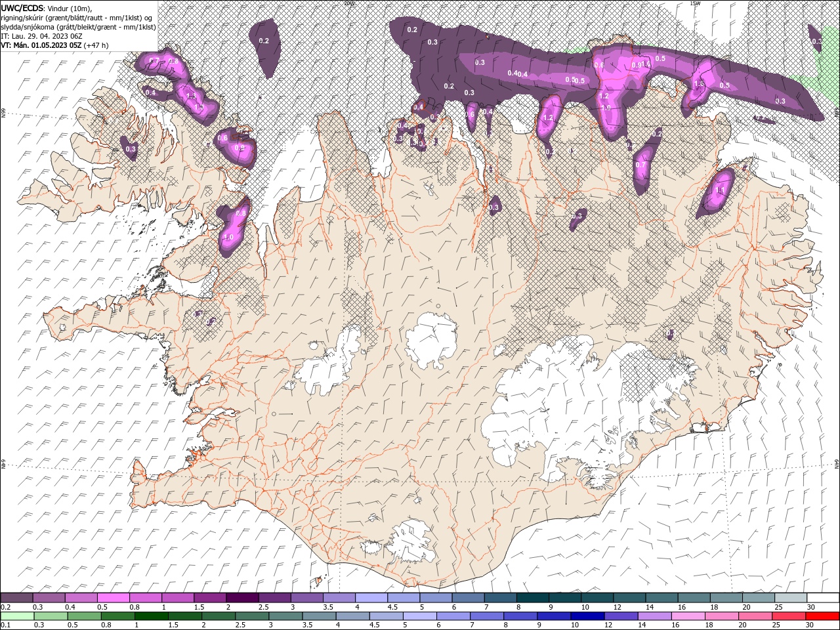Click the 'UWC/ECDS: Vindur (10m),' title line
The width and height of the screenshot is (840, 630).
47,8
